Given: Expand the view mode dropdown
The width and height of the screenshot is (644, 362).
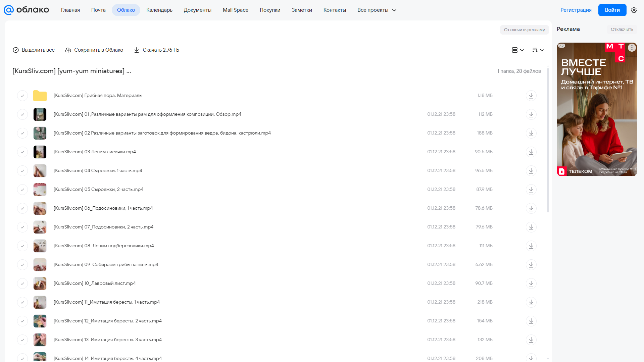Looking at the screenshot, I should click(x=518, y=50).
